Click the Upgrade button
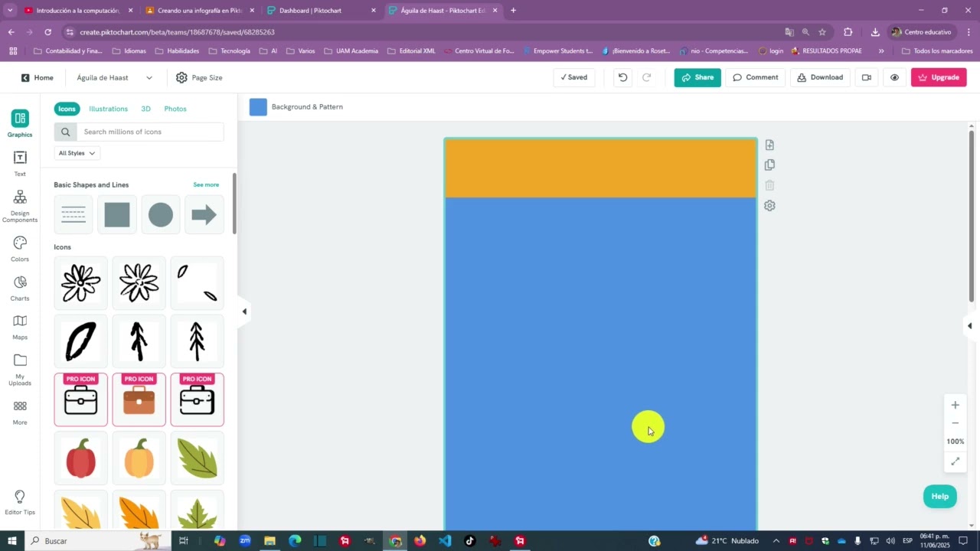 (x=939, y=77)
